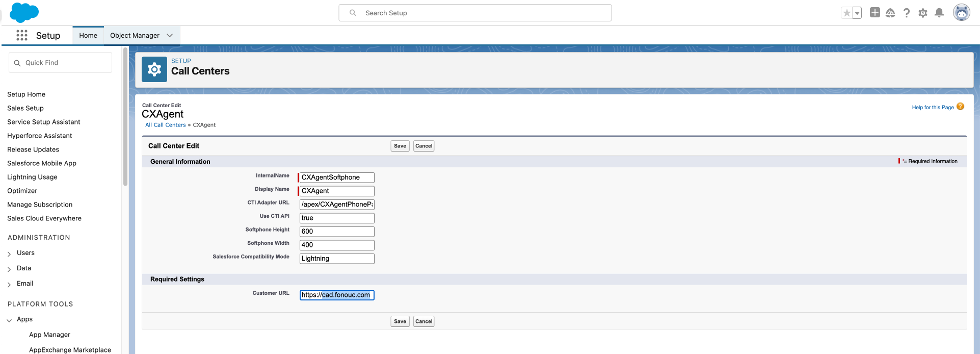Open the Trailhead guidance icon
Viewport: 980px width, 354px height.
tap(890, 13)
